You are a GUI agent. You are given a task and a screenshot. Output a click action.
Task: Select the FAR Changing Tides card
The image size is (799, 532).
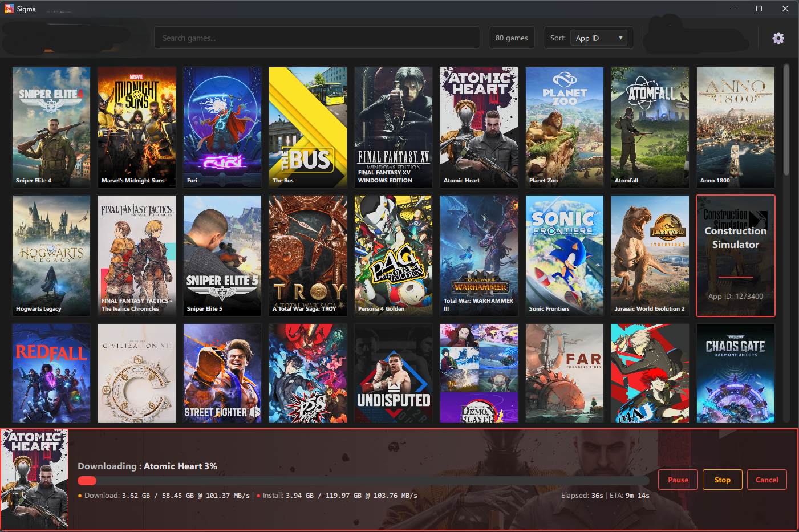point(565,373)
